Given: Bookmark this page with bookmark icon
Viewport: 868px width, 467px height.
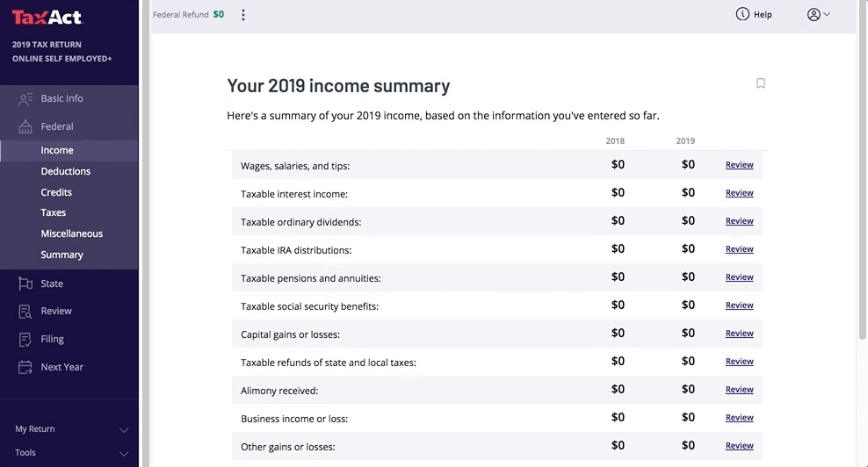Looking at the screenshot, I should (761, 83).
